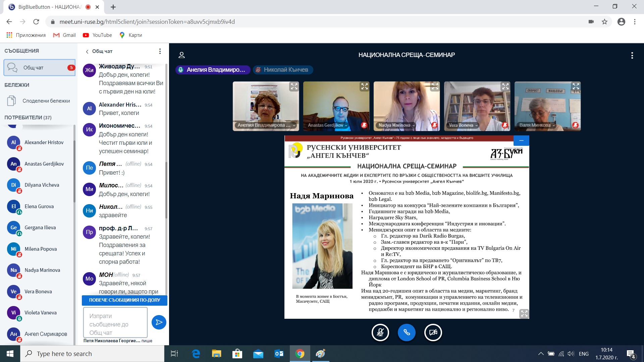
Task: Leave audio with phone button
Action: [407, 333]
